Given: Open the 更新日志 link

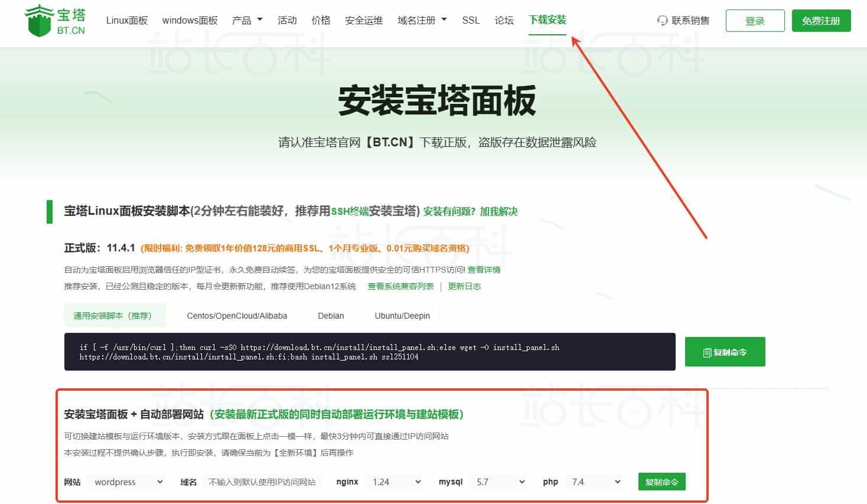Looking at the screenshot, I should pos(464,286).
